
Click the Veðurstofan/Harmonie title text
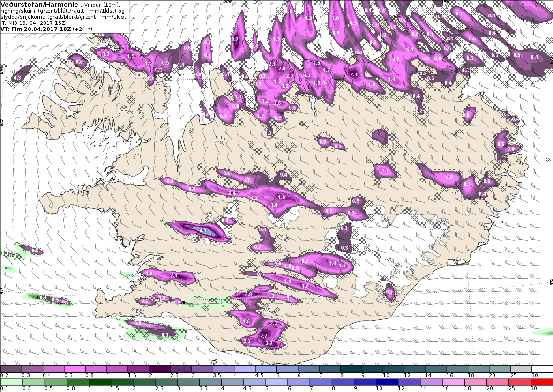(39, 5)
